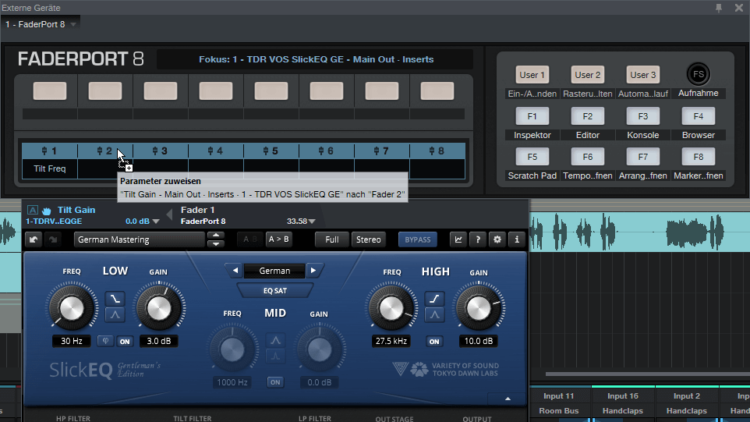Toggle the plugin BYPASS button

coord(418,240)
